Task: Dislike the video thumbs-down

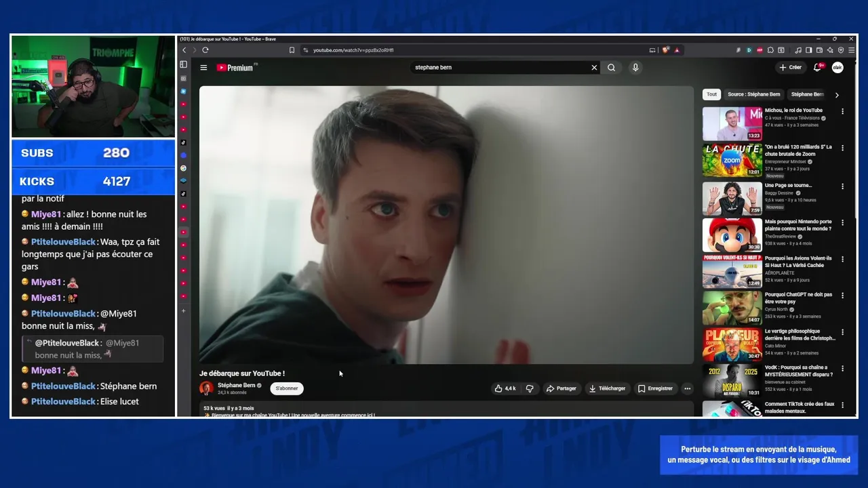Action: [x=530, y=388]
